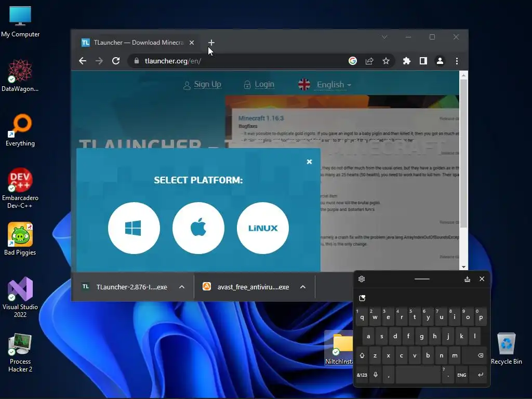Tap the microphone dictation key
This screenshot has width=532, height=399.
(x=376, y=375)
